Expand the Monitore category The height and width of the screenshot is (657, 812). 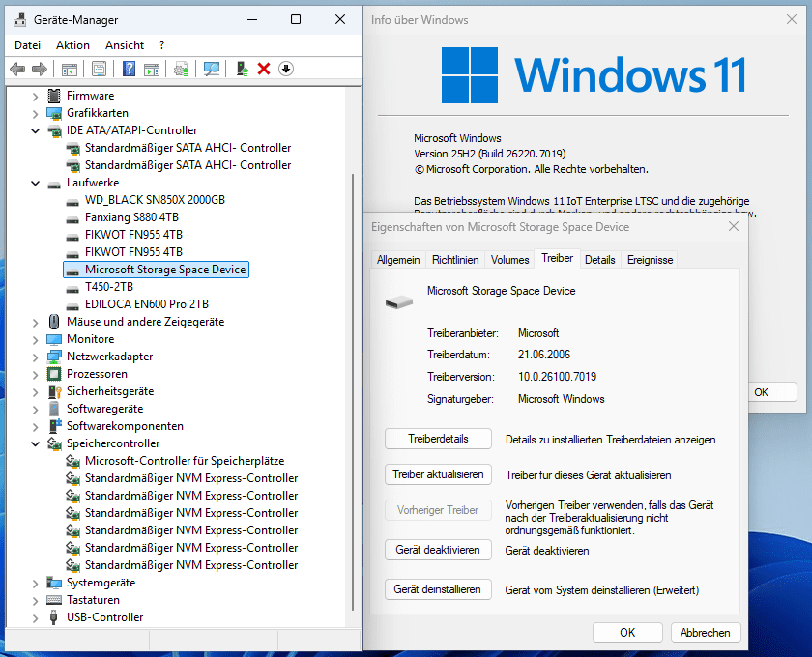tap(35, 340)
